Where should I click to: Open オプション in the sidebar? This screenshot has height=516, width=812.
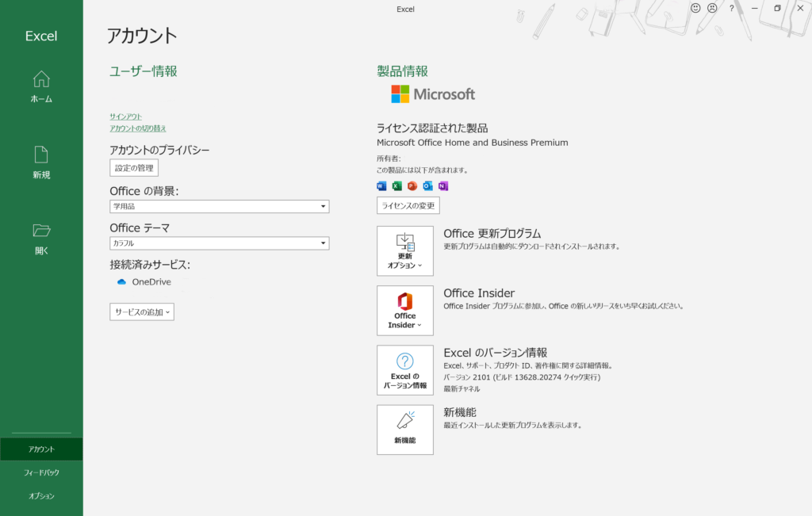pos(41,496)
